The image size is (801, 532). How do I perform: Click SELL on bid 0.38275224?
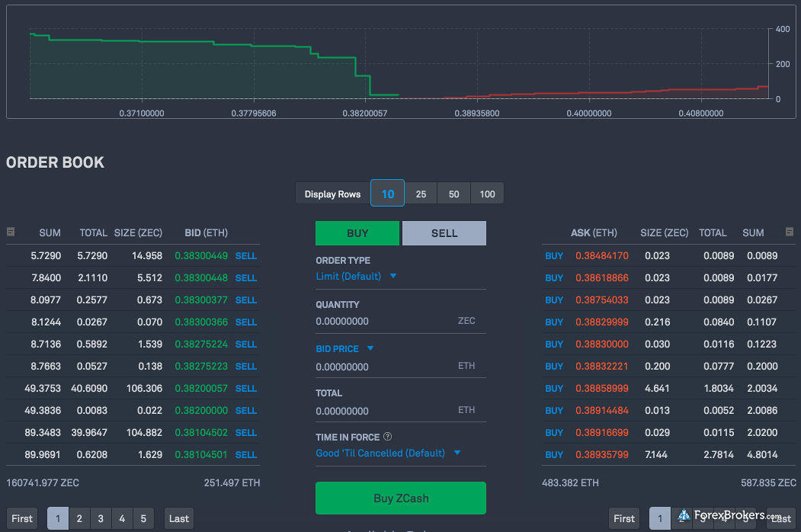pos(245,344)
